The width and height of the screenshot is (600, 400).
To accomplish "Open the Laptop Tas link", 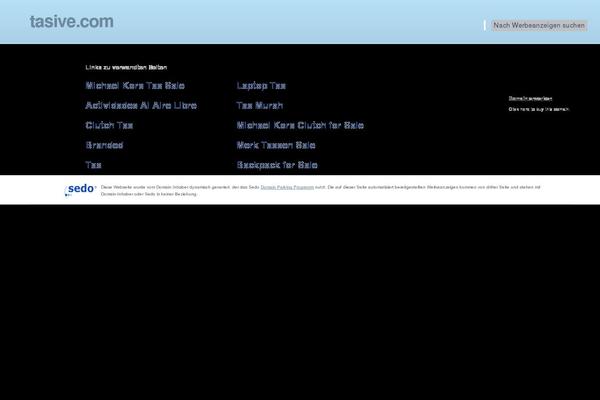I will 261,86.
